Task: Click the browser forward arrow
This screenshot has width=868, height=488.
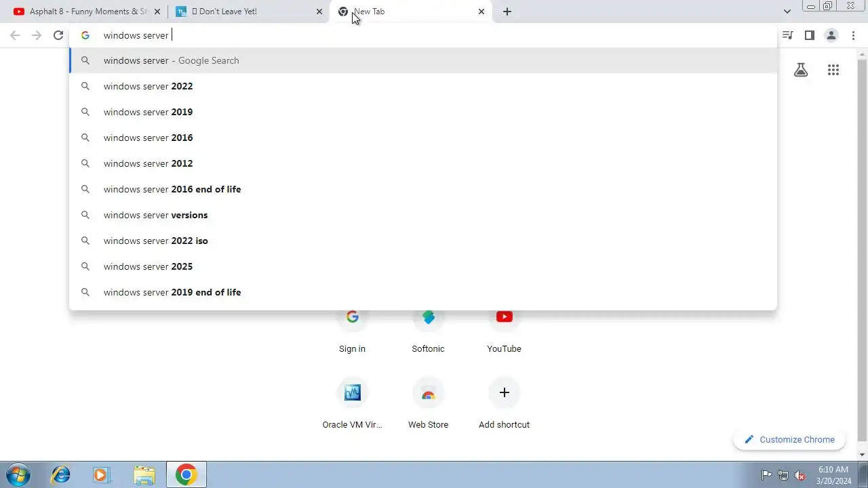Action: click(37, 35)
